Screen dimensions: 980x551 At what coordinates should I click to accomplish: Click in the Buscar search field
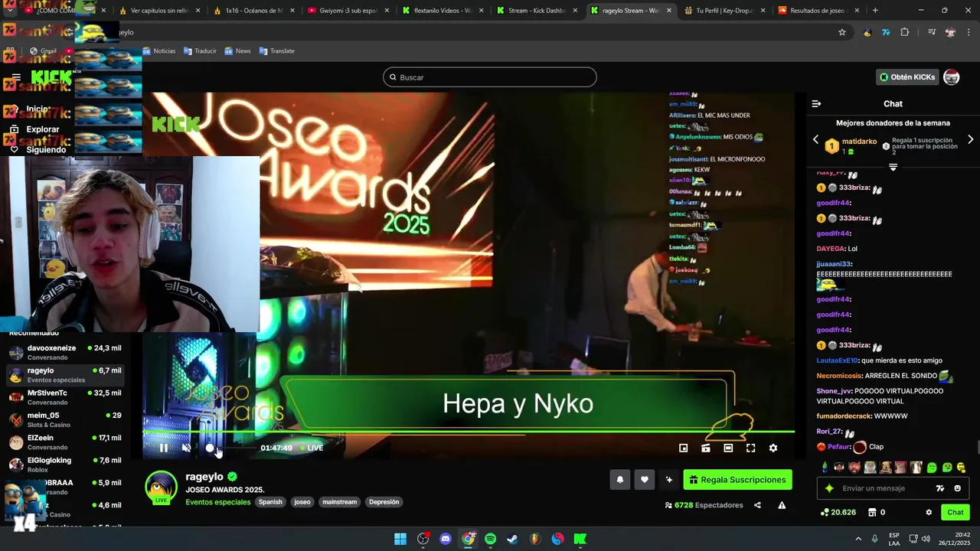point(490,77)
